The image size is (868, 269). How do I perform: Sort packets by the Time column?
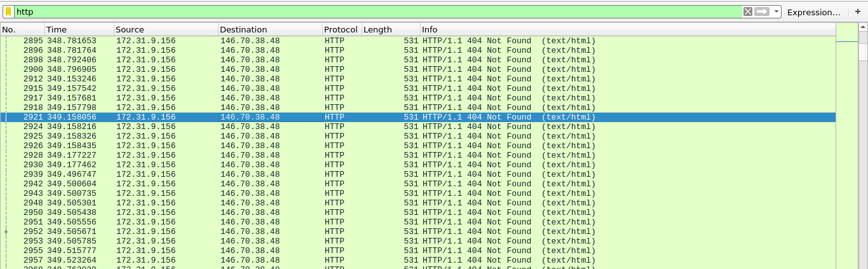(79, 30)
